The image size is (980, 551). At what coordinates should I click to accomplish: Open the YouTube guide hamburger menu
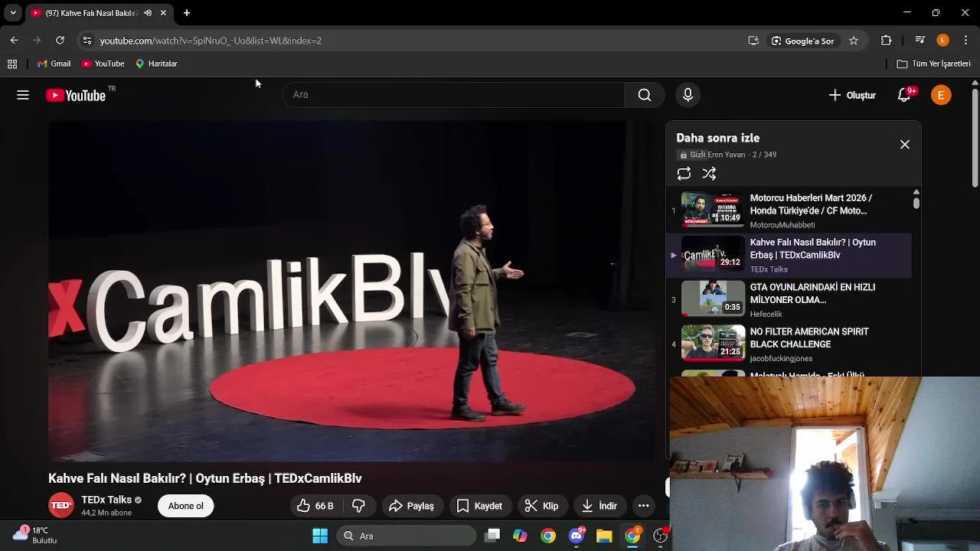pos(23,95)
